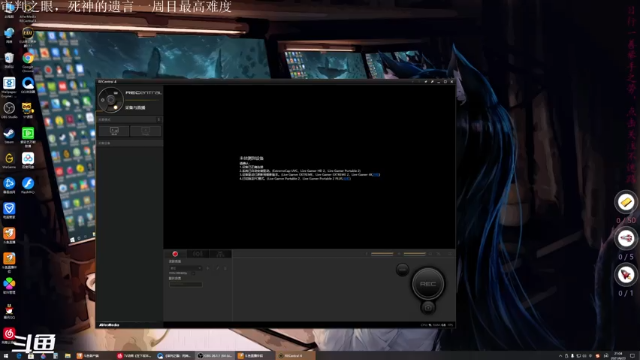Switch to RECentral 4 taskbar item
This screenshot has height=360, width=640.
pos(296,356)
